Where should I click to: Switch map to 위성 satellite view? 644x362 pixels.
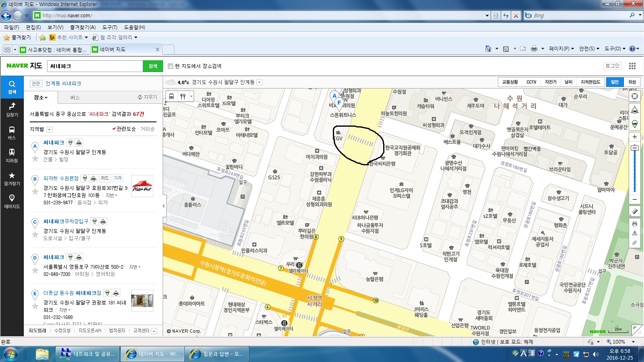[632, 82]
